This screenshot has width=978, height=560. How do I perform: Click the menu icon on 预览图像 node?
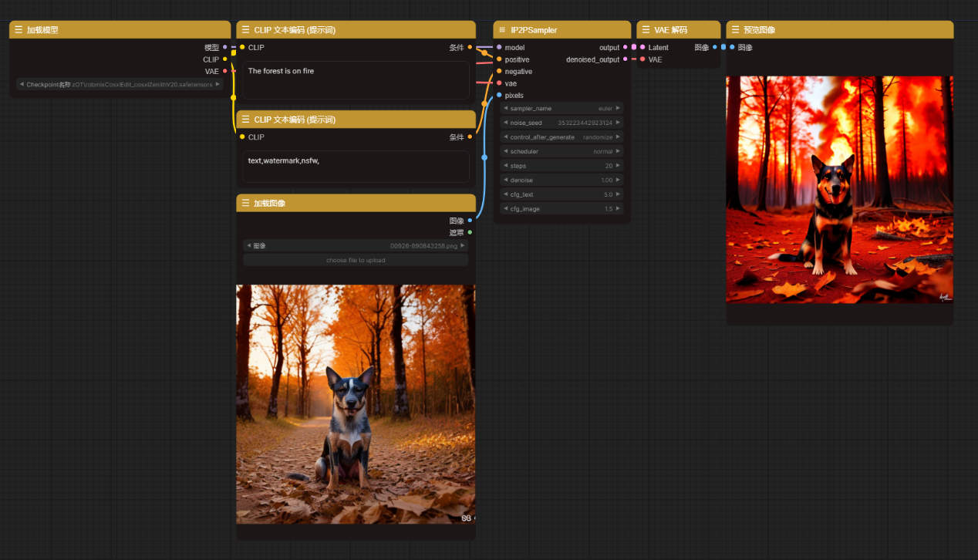pyautogui.click(x=735, y=30)
